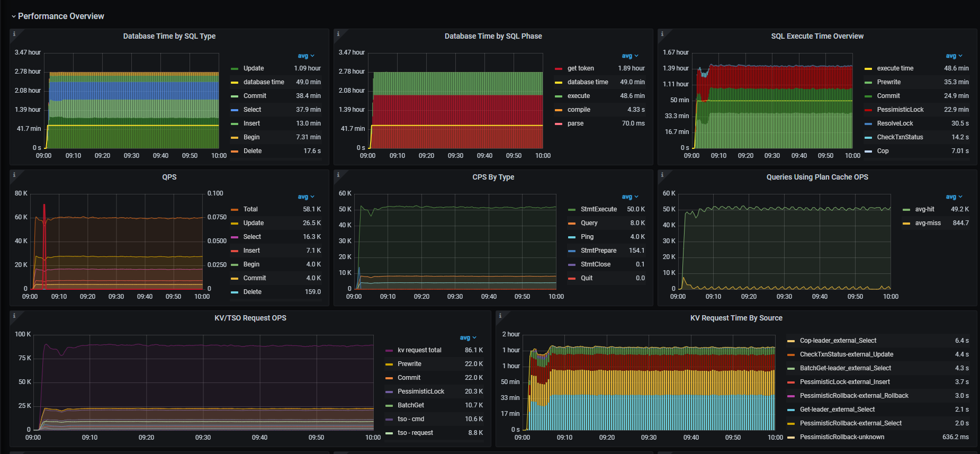Click info icon on CPS By Type panel

[338, 175]
